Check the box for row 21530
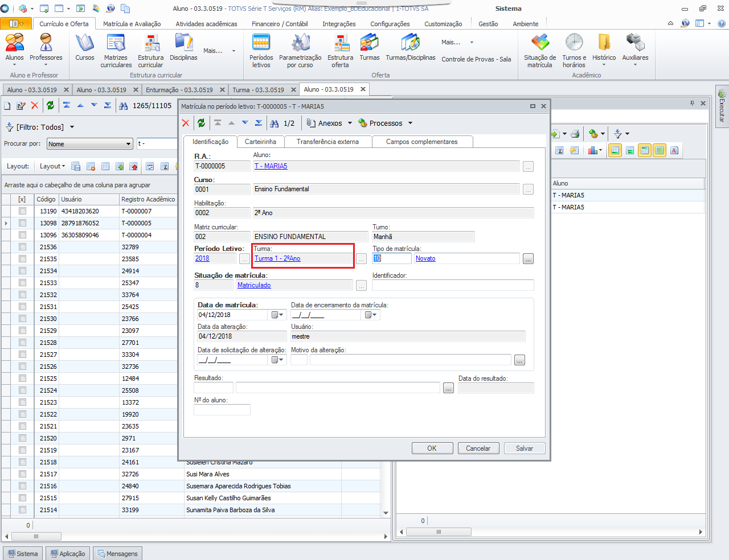Screen dimensions: 729x560 tap(22, 319)
